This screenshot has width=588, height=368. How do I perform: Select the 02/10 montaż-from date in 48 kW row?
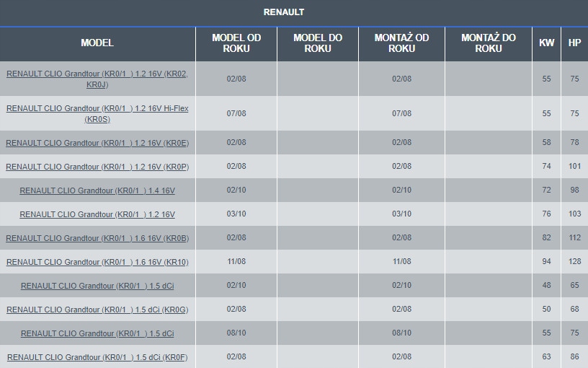[401, 286]
